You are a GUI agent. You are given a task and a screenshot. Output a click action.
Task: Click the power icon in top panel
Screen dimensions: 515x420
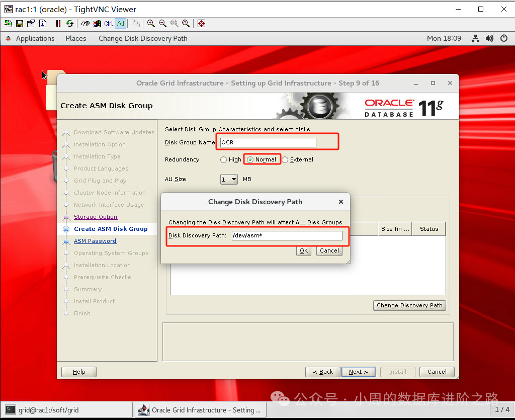click(504, 38)
